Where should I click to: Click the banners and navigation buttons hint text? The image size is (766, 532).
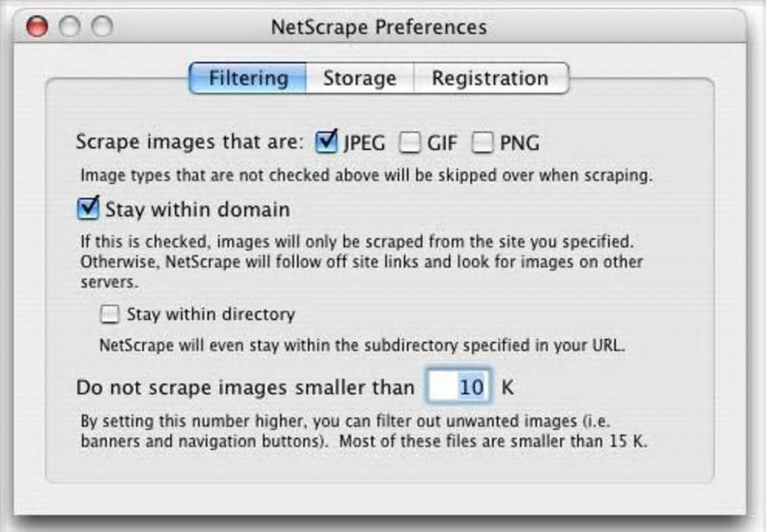tap(363, 433)
